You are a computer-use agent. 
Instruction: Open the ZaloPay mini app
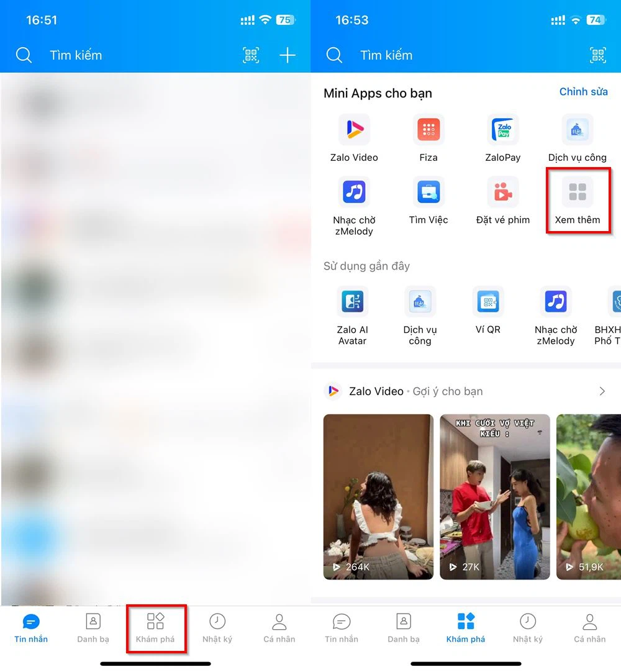(503, 130)
